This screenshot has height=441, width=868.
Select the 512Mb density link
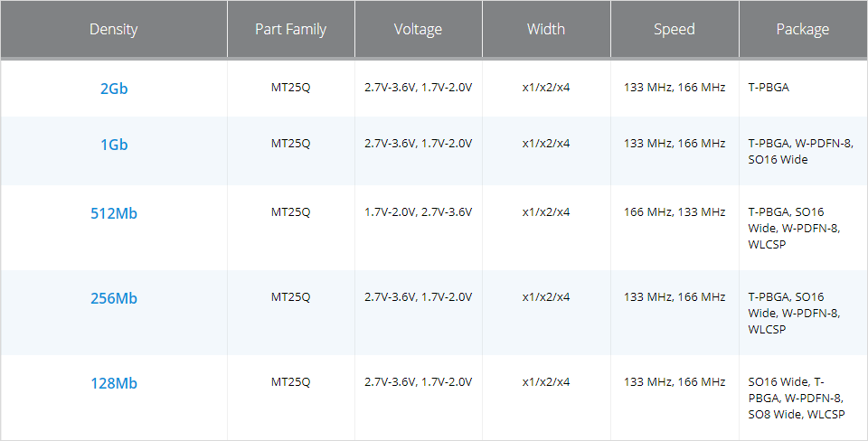click(114, 213)
